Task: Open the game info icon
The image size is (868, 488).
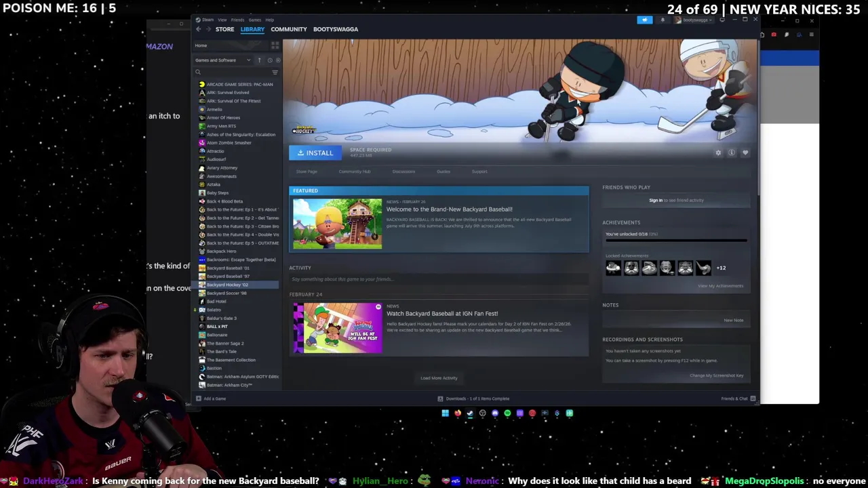Action: click(732, 153)
